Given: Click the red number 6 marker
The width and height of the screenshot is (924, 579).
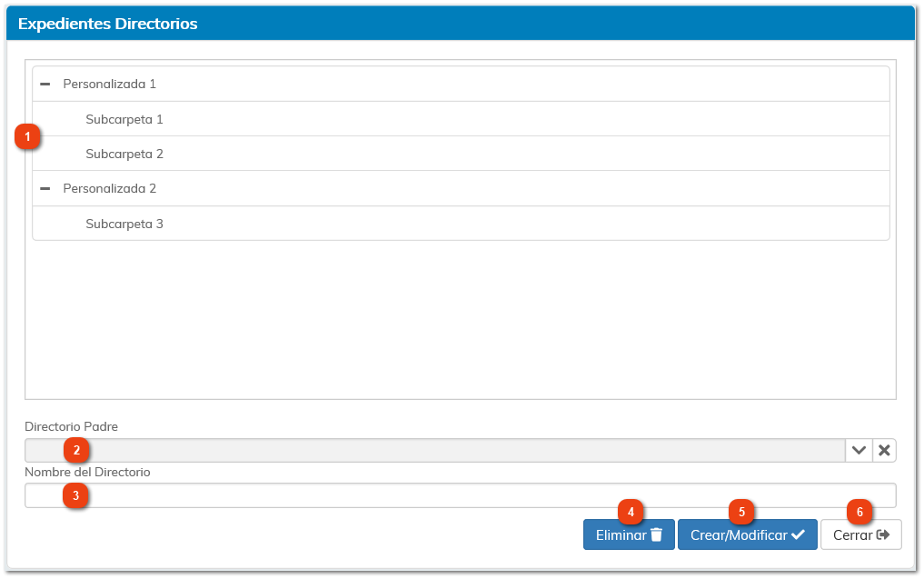Looking at the screenshot, I should point(859,512).
